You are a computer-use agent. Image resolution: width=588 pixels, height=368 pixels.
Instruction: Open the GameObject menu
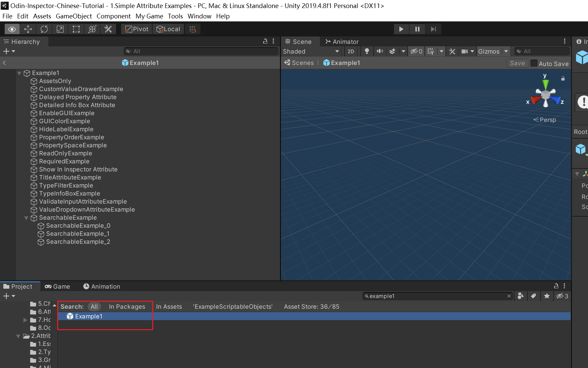tap(74, 16)
